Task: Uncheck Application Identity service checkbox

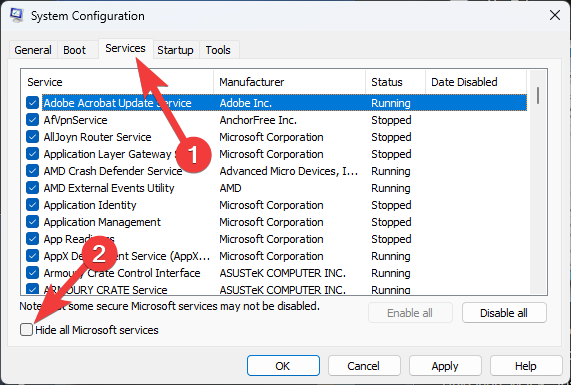Action: [x=32, y=205]
